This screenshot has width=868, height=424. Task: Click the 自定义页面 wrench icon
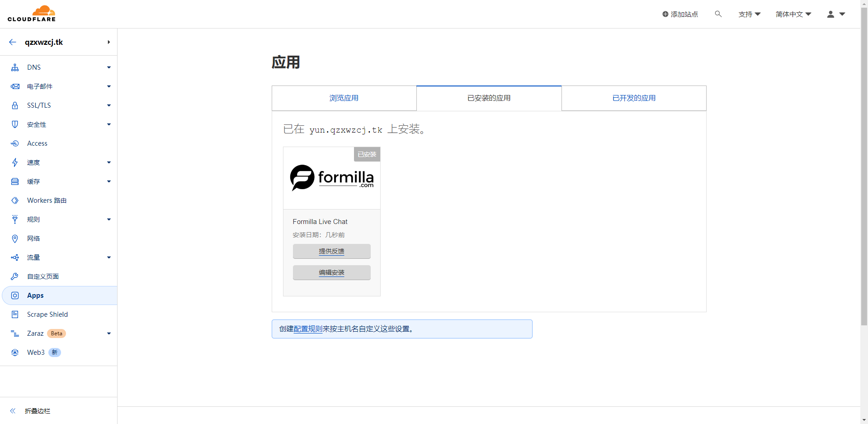[15, 276]
